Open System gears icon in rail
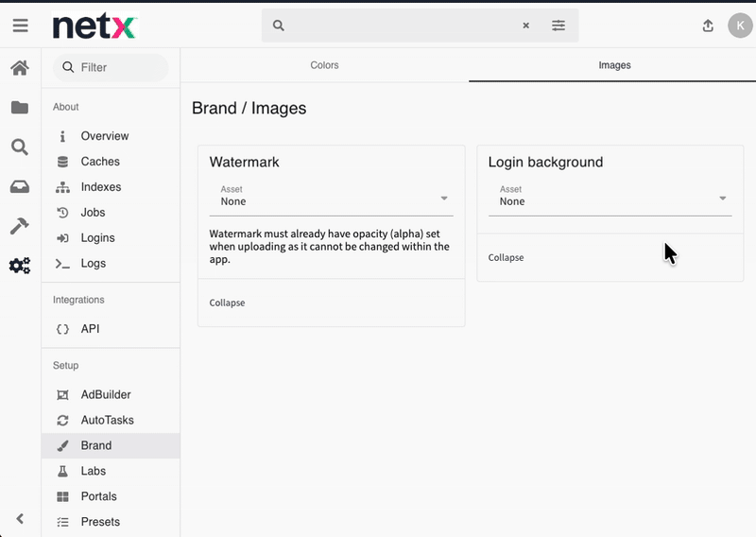 (20, 266)
